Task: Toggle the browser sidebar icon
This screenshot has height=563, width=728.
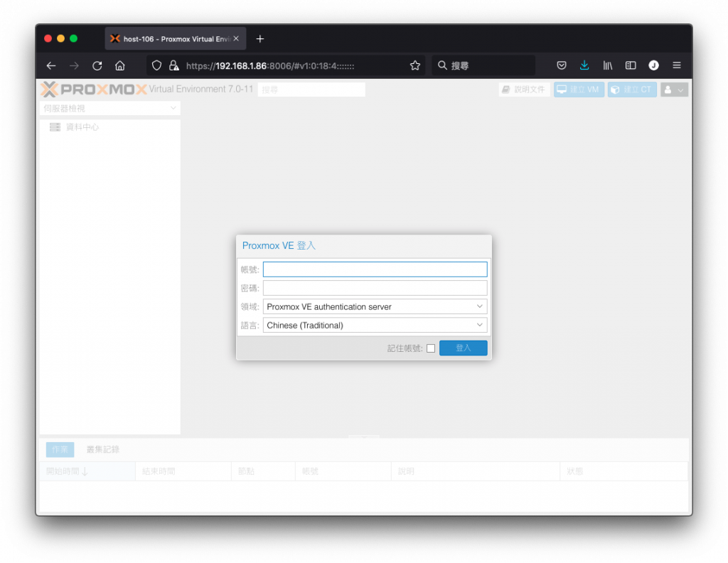Action: [x=631, y=65]
